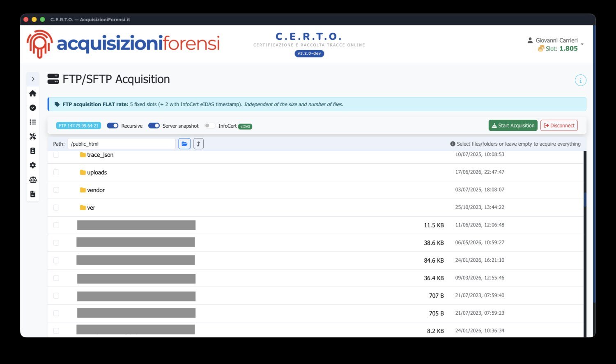
Task: Check the 84.6 KB file checkbox
Action: click(56, 261)
